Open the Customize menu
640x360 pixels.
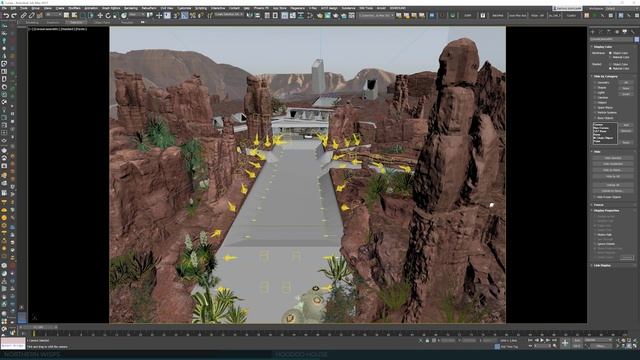tap(184, 8)
